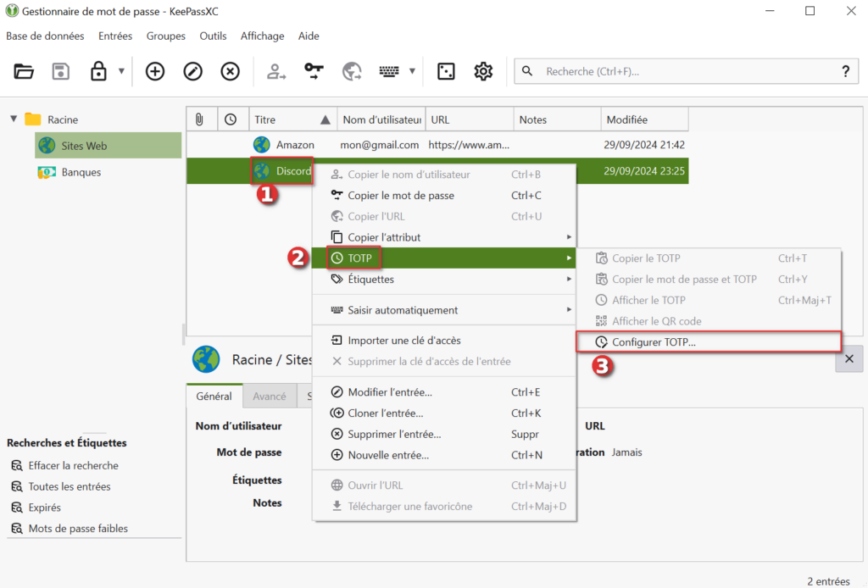The image size is (868, 588).
Task: Open dropdown arrow next to keyboard auto-type icon
Action: pos(412,72)
